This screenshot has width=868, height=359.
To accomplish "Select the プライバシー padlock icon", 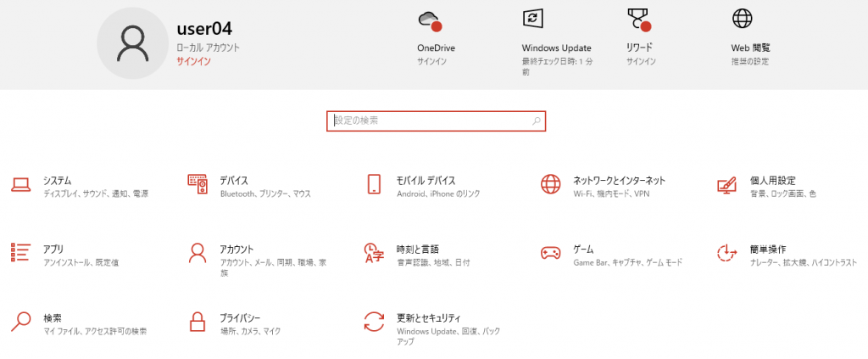I will click(198, 322).
